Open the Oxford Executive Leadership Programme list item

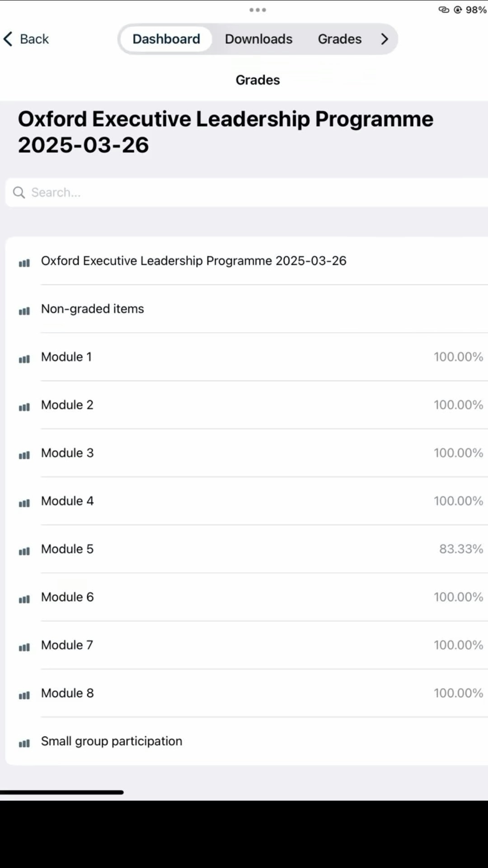tap(193, 261)
